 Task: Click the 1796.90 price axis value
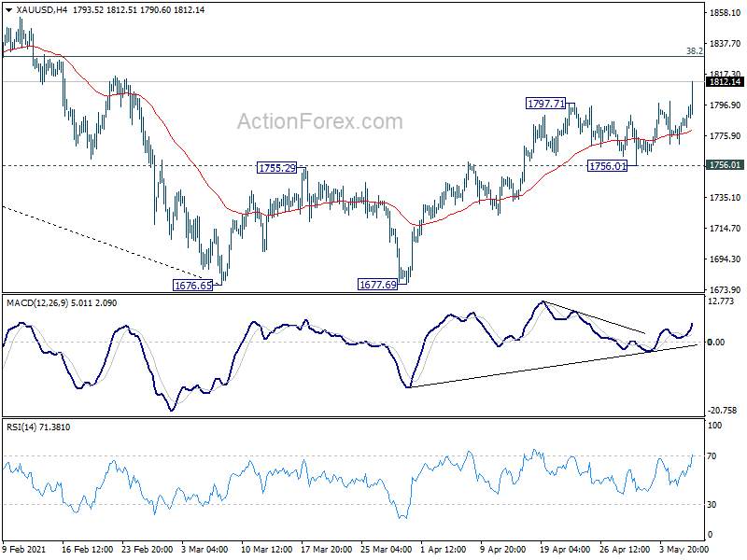pos(725,105)
